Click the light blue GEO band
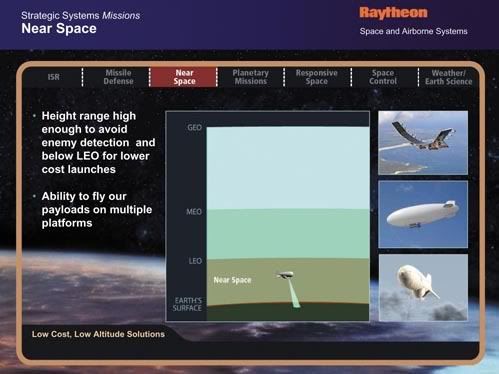The width and height of the screenshot is (499, 374). point(288,168)
